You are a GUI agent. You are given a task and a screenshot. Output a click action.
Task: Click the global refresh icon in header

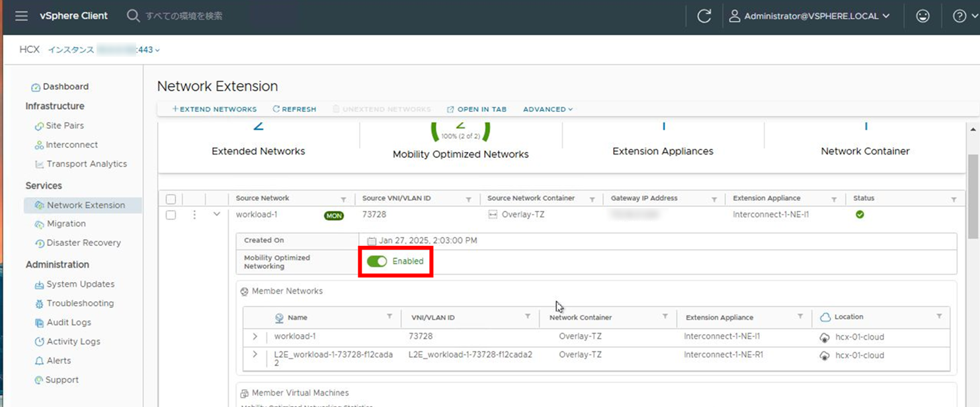704,17
